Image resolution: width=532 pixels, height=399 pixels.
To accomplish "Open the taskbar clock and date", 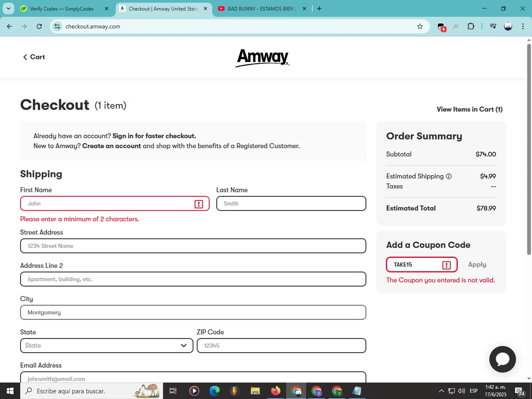I will pos(495,391).
